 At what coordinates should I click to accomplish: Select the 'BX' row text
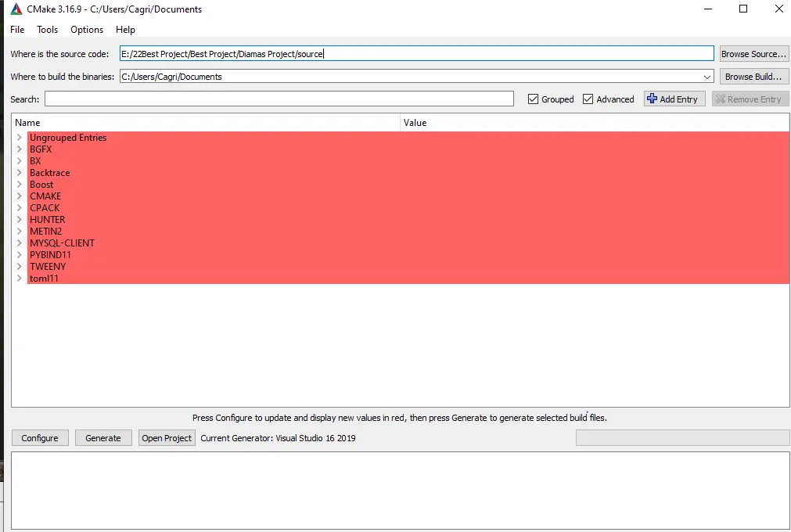[35, 161]
